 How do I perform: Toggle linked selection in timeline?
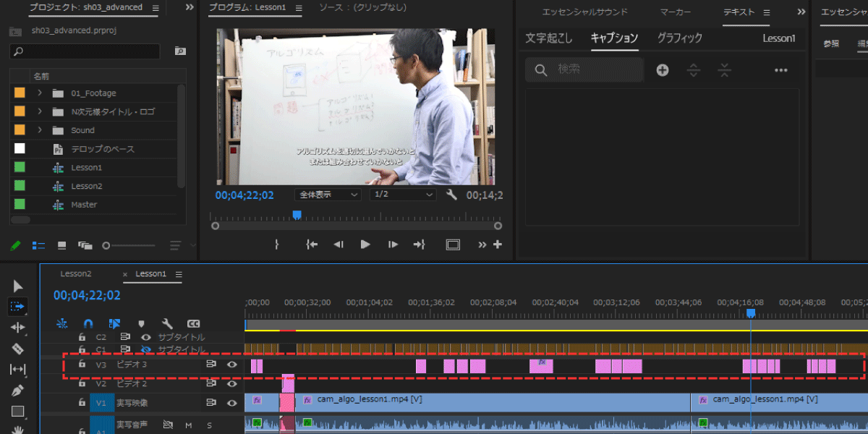click(114, 323)
